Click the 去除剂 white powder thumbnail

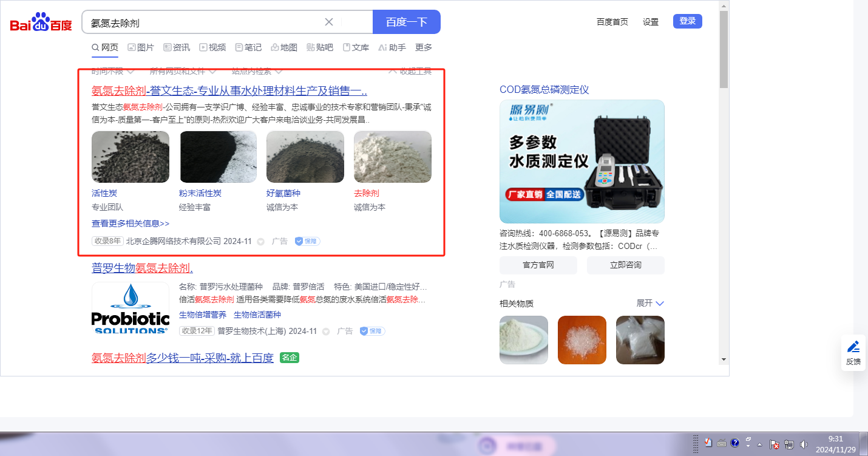pos(393,157)
